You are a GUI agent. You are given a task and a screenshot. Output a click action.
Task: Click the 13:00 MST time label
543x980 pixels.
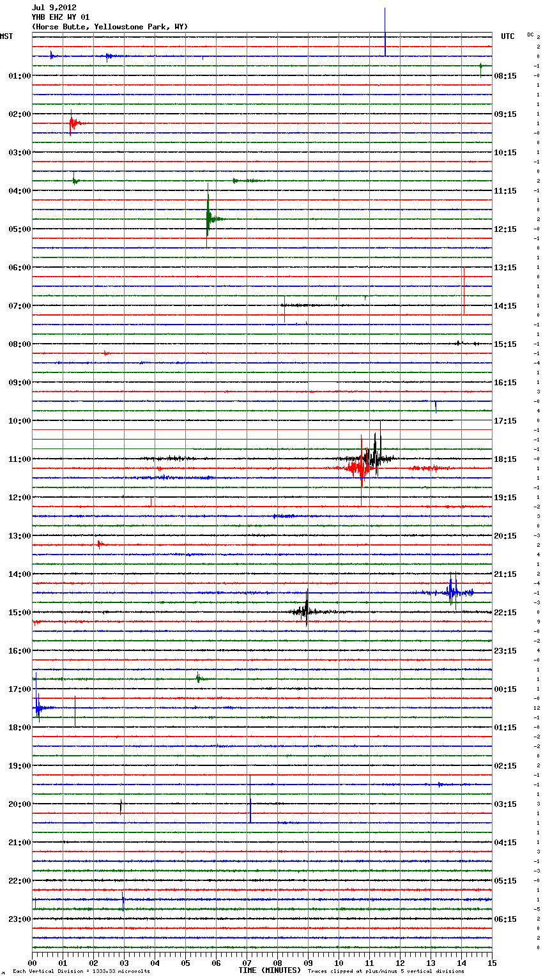pyautogui.click(x=20, y=536)
